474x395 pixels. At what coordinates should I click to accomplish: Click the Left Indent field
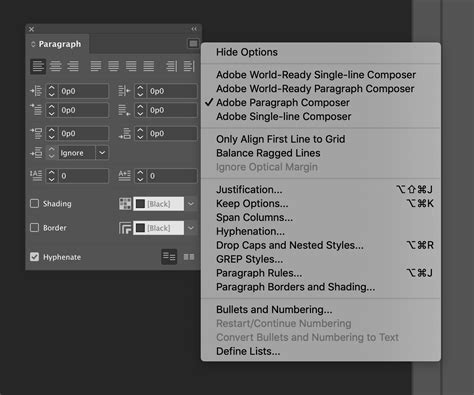pyautogui.click(x=84, y=91)
